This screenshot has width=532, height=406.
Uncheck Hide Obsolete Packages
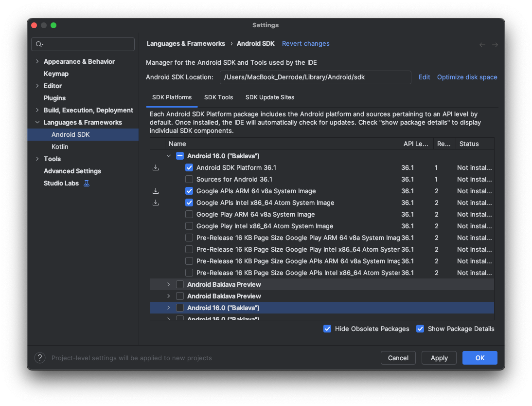(327, 329)
